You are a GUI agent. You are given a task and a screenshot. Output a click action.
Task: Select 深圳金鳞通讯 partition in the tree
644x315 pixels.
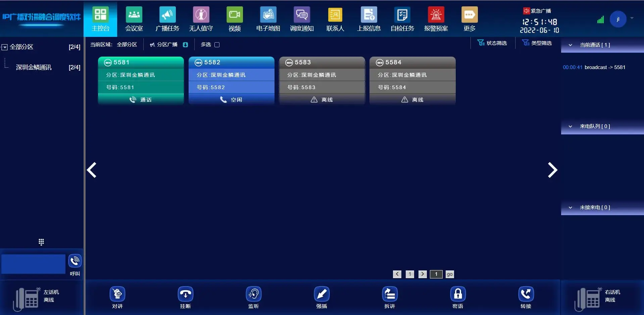coord(34,67)
